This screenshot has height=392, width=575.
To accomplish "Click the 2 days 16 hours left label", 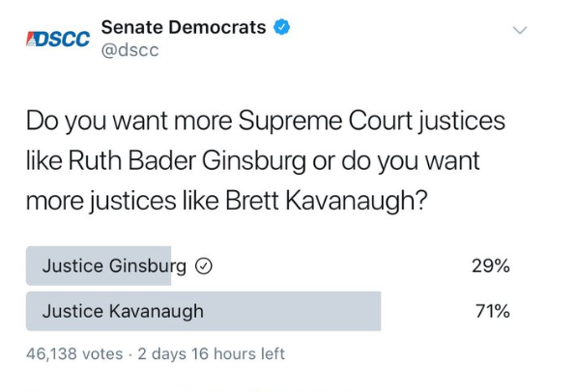I will [212, 354].
